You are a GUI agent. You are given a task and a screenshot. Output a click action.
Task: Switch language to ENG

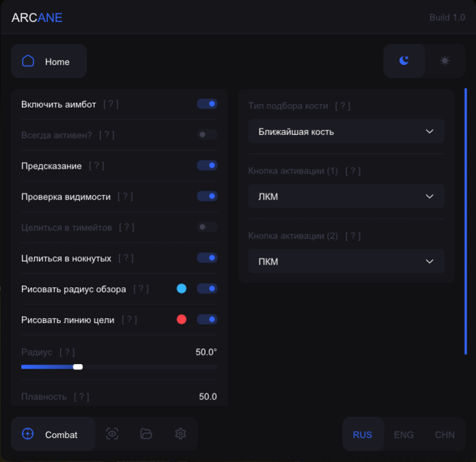point(403,435)
